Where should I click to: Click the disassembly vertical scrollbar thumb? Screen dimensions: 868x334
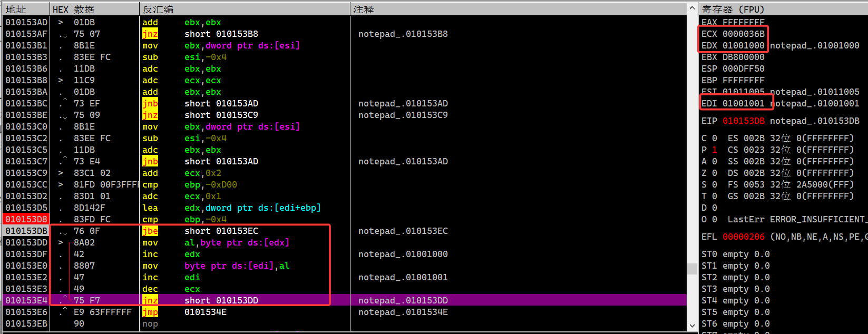tap(692, 269)
